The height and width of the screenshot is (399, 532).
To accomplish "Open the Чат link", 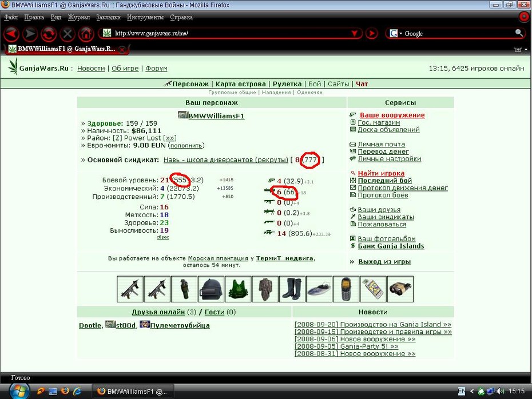I will coord(362,83).
